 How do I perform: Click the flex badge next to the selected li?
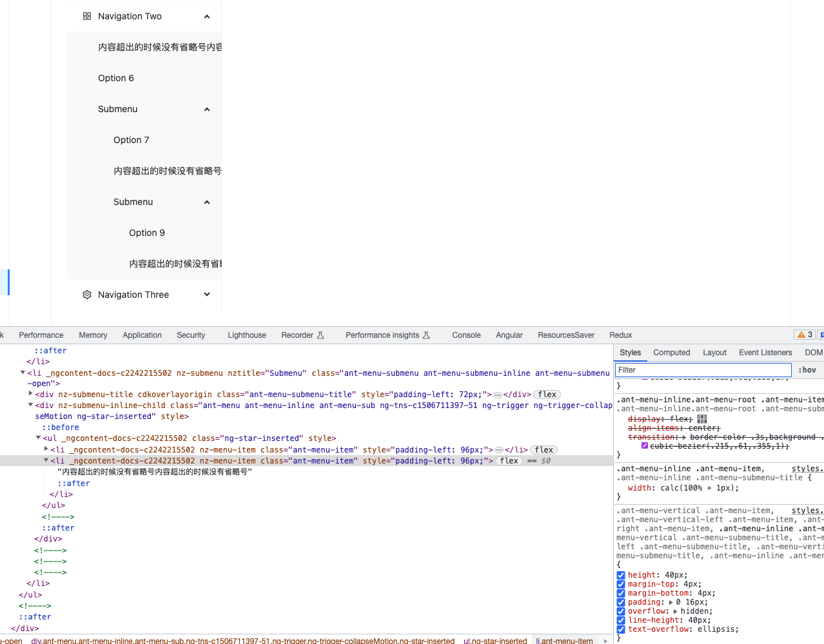coord(509,460)
